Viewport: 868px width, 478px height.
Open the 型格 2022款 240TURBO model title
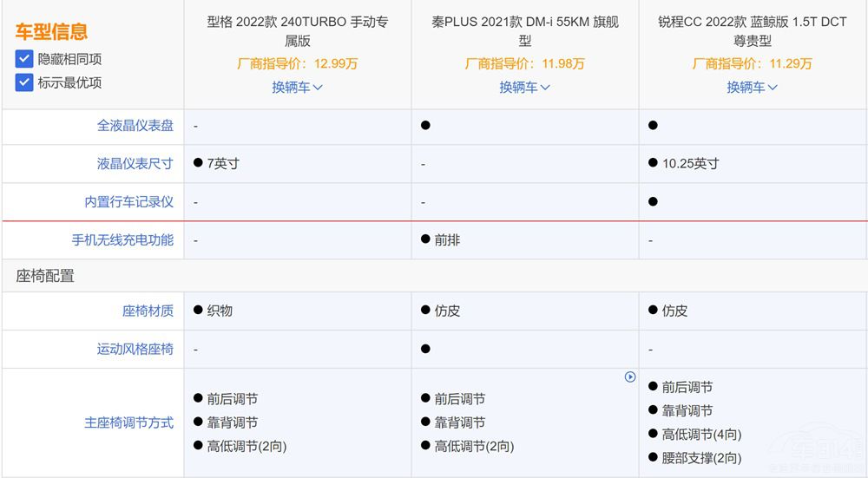point(297,31)
